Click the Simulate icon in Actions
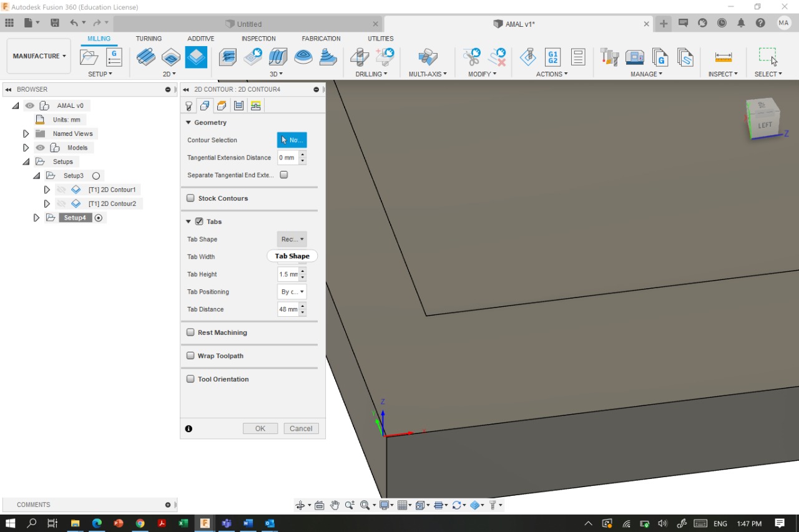This screenshot has height=532, width=799. (x=528, y=57)
